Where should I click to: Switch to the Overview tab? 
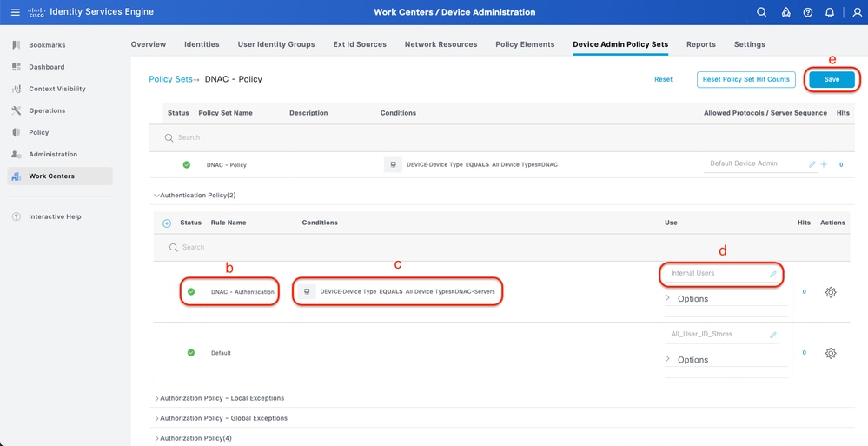pos(149,44)
